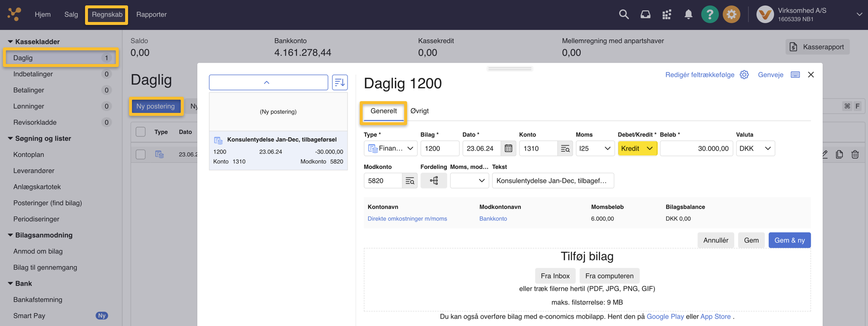Open the Debet/Kredit dropdown showing Kredit
The height and width of the screenshot is (326, 868).
637,148
